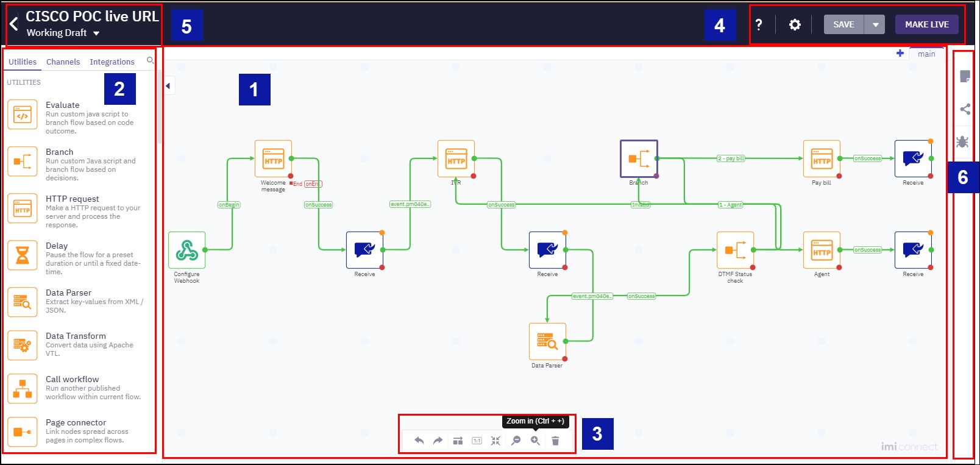Choose the Delay hourglass utility
Viewport: 980px width, 465px height.
coord(23,255)
